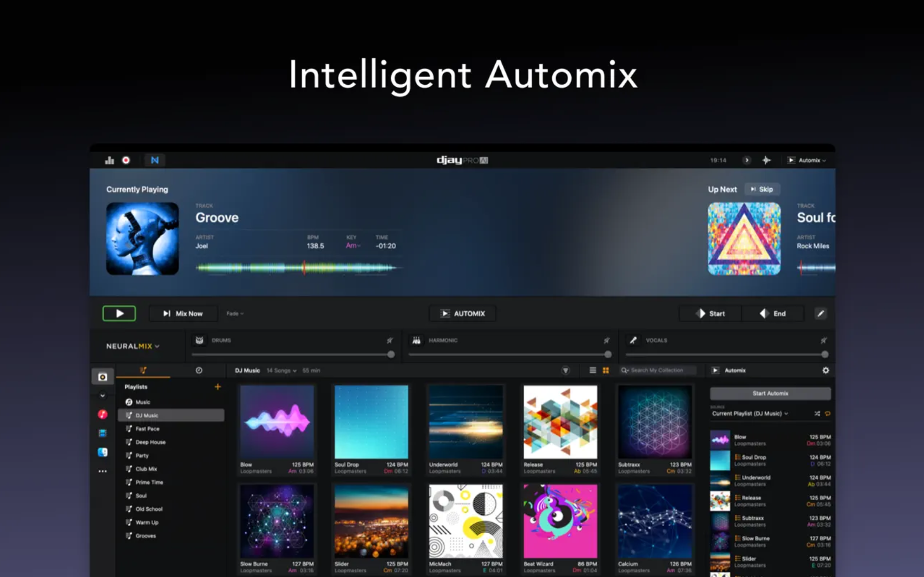924x577 pixels.
Task: Open the Deep House playlist
Action: 170,442
